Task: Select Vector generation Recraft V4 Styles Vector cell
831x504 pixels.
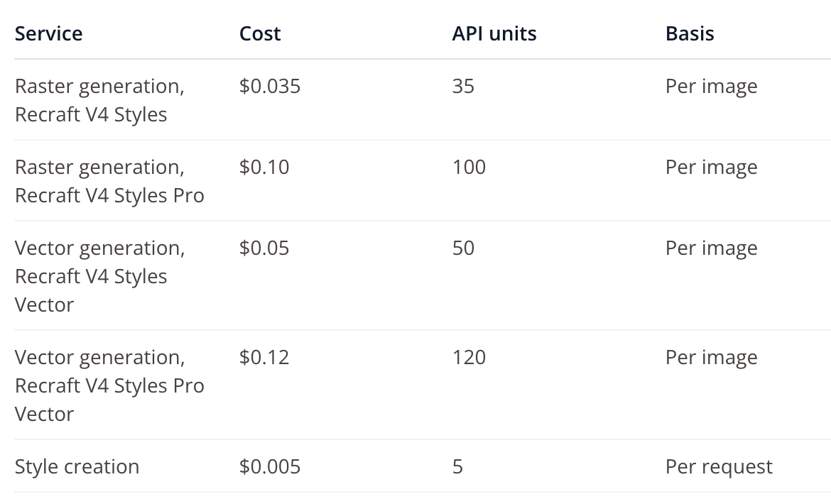Action: 99,276
